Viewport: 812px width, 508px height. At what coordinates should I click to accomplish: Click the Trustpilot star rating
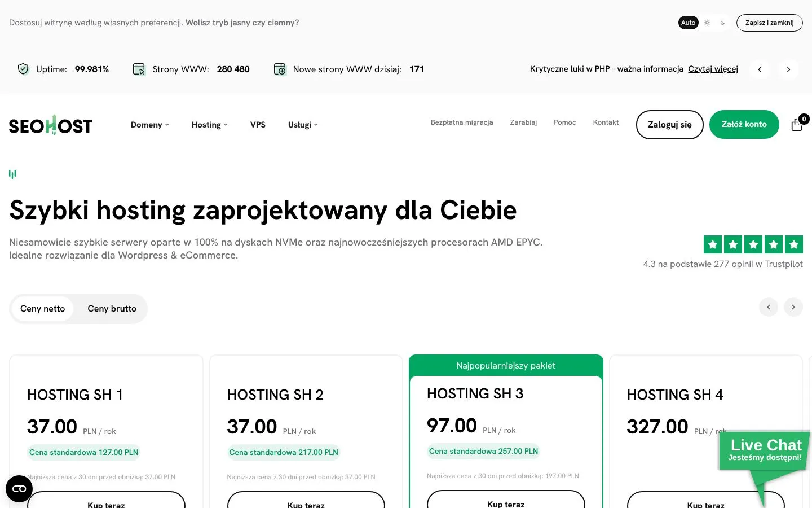pyautogui.click(x=753, y=244)
